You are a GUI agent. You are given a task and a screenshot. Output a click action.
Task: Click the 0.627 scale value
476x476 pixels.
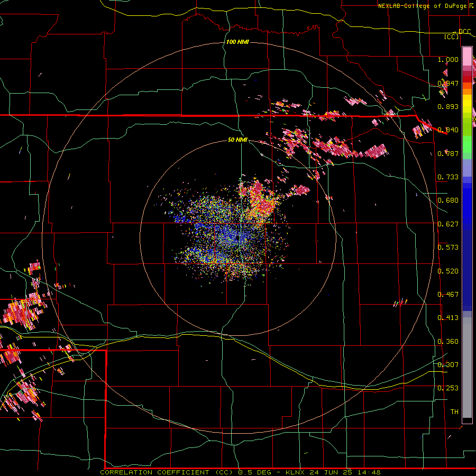click(x=448, y=224)
